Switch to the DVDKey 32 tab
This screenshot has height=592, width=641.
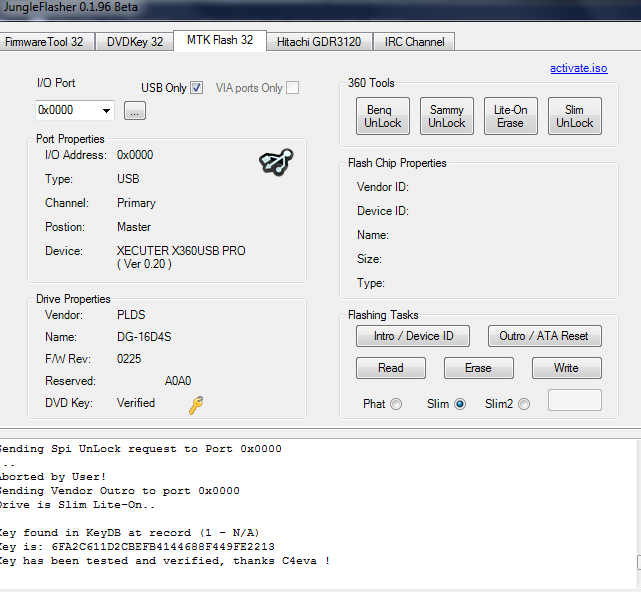[x=135, y=42]
